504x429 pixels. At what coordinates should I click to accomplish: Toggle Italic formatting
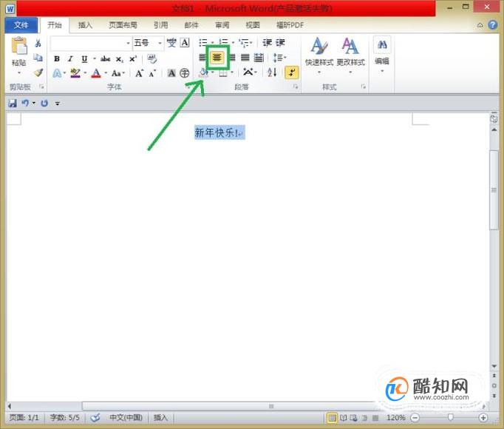70,59
